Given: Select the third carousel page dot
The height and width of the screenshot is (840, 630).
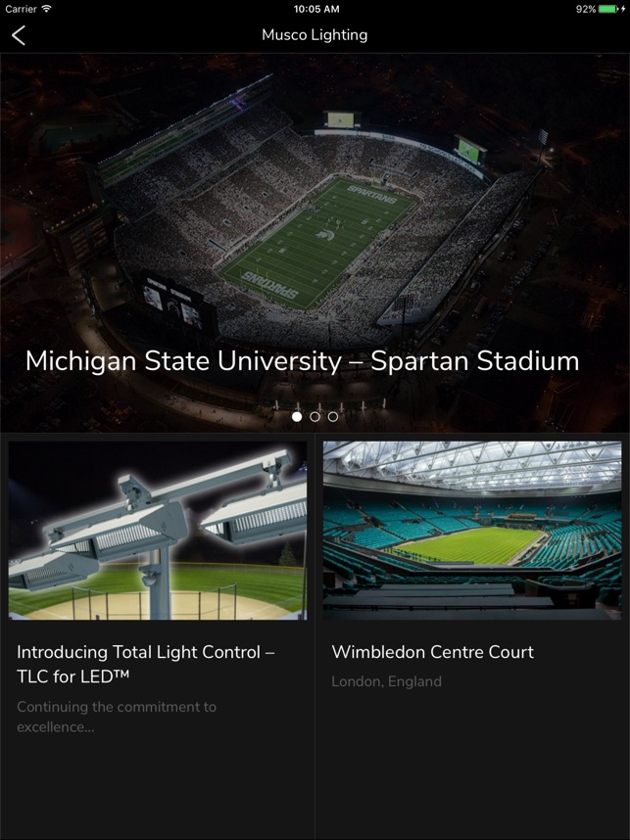Looking at the screenshot, I should pos(333,416).
